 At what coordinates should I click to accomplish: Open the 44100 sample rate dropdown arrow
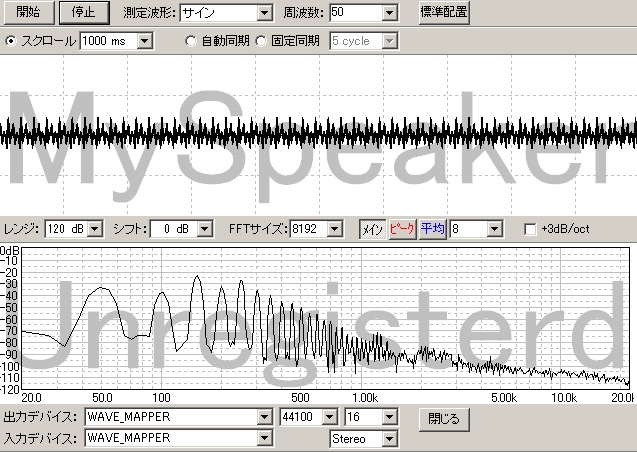coord(329,417)
